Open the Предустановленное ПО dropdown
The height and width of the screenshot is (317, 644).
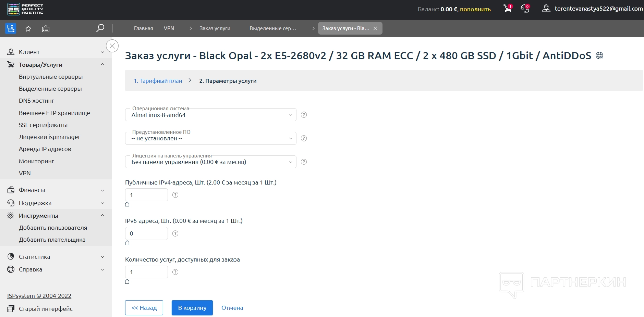[x=211, y=138]
